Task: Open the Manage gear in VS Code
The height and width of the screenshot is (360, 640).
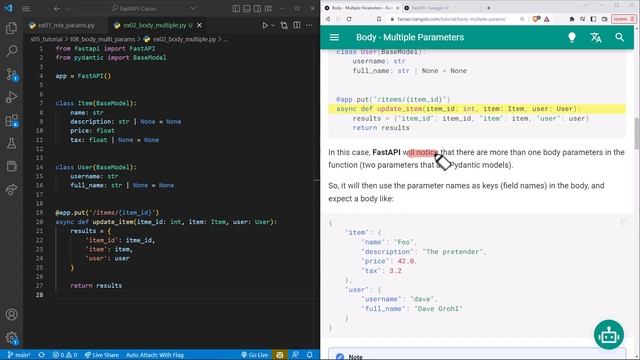Action: pyautogui.click(x=11, y=338)
